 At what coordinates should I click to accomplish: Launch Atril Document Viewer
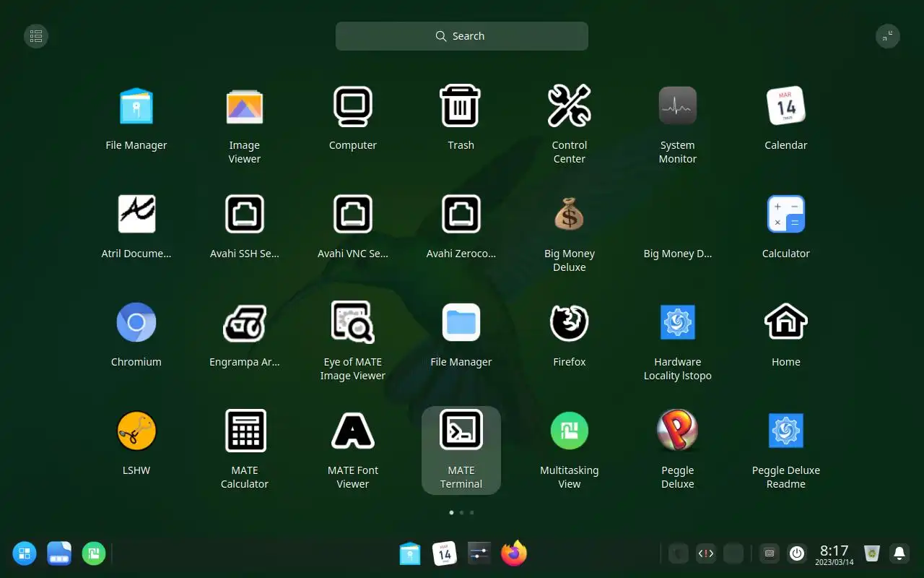[x=136, y=215]
